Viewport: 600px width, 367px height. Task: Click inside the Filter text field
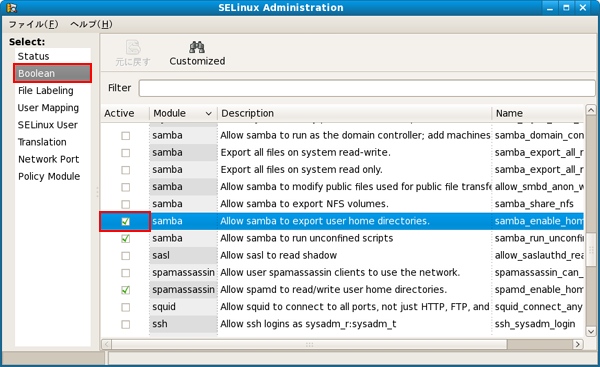367,88
